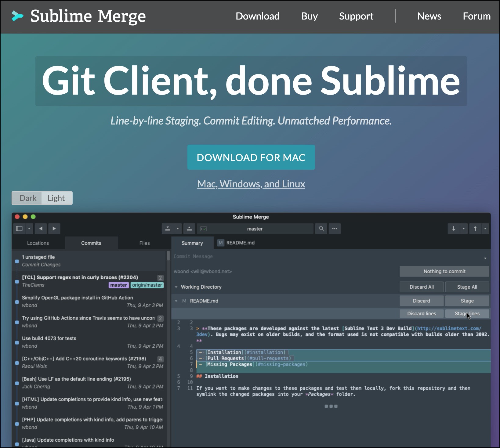Select Try using GitHub Actions commit

point(89,322)
